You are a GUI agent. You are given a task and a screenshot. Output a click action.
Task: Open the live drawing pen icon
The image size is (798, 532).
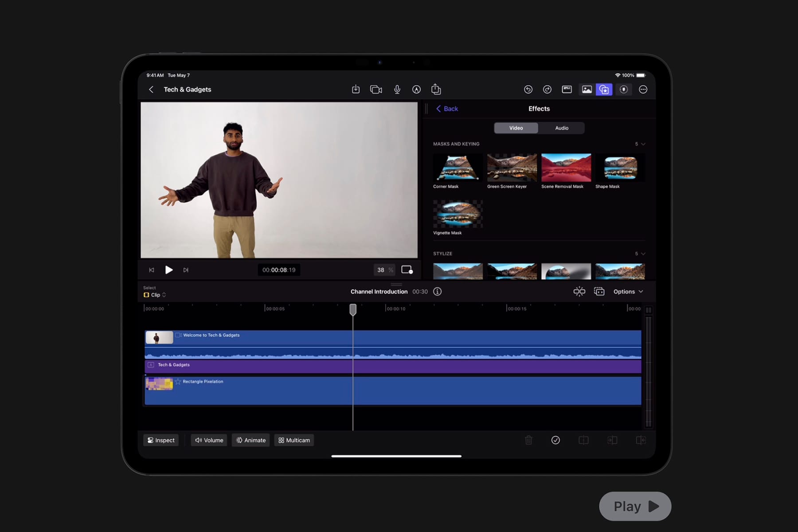coord(416,90)
